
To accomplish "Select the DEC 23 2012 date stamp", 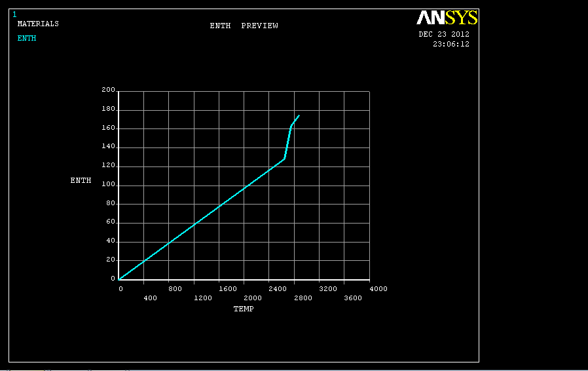I will tap(444, 34).
